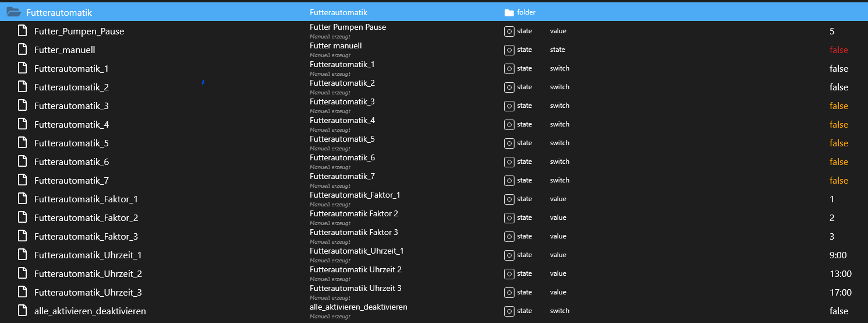Toggle the alle_aktivieren_deaktivieren switch value
The height and width of the screenshot is (323, 868).
coord(838,311)
